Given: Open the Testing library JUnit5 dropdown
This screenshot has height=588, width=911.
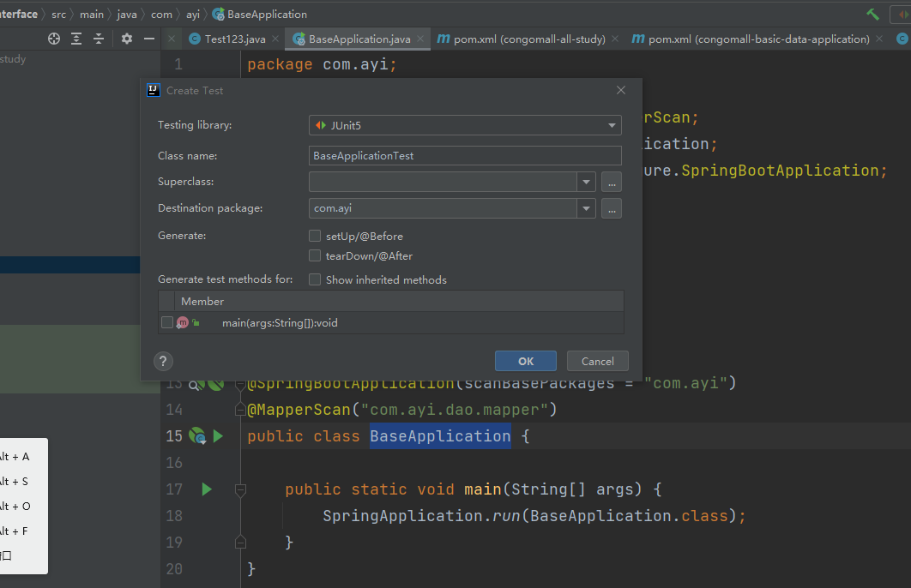Looking at the screenshot, I should pos(465,125).
